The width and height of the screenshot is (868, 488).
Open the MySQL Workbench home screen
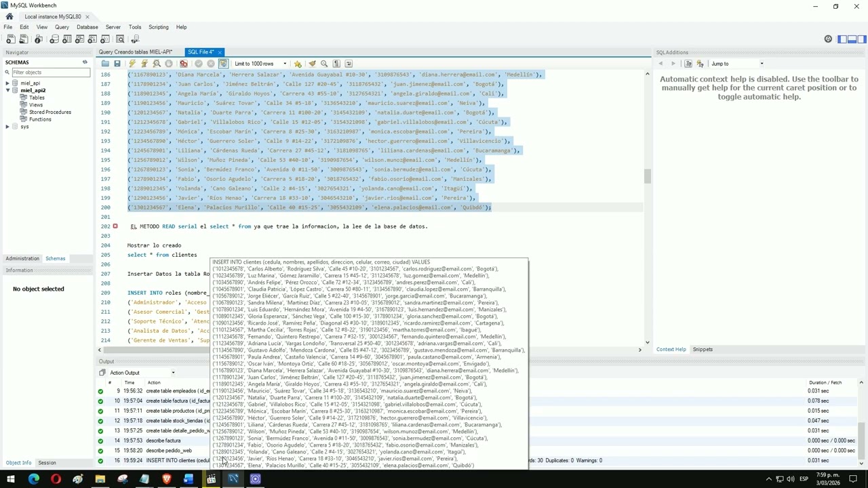tap(9, 16)
